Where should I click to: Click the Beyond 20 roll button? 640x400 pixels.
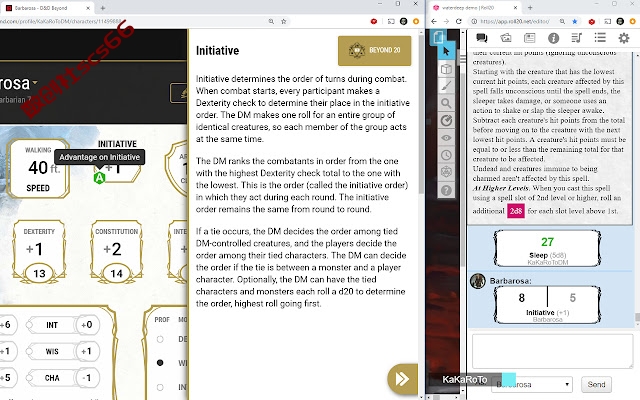pos(374,51)
